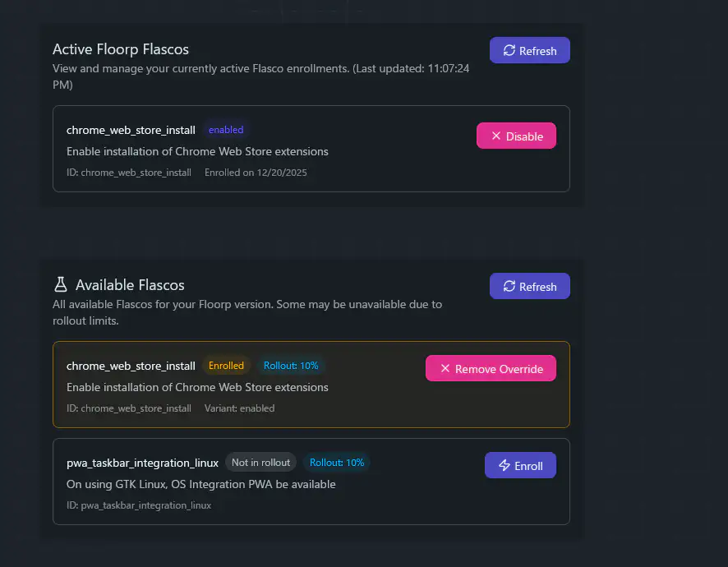Click the X icon on Disable button
The height and width of the screenshot is (567, 728).
pyautogui.click(x=495, y=136)
